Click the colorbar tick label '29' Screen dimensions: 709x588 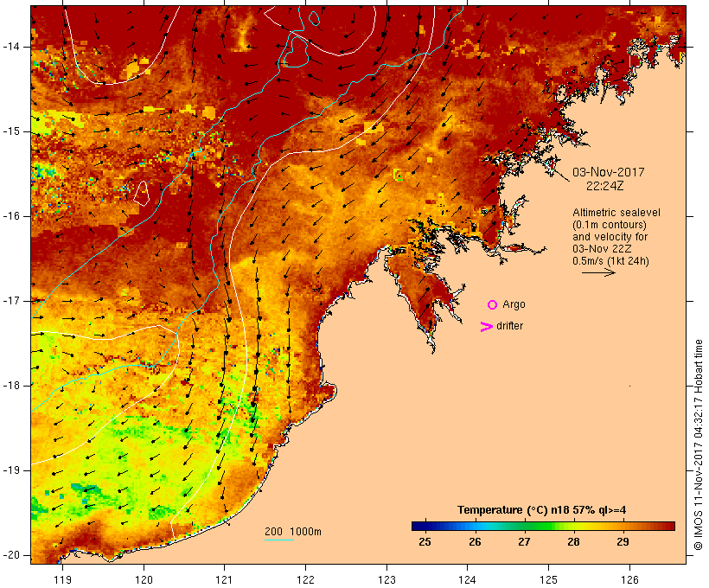click(623, 542)
